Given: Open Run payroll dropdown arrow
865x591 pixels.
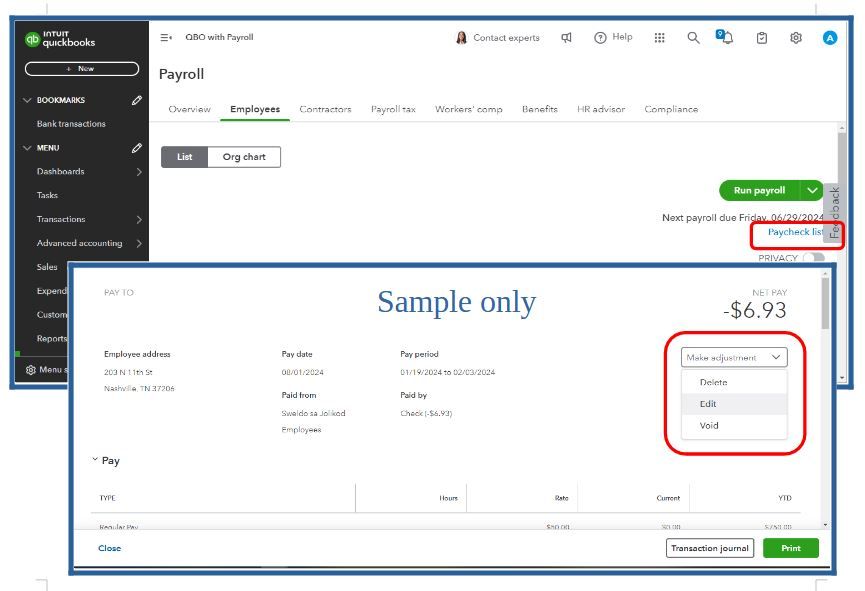Looking at the screenshot, I should click(812, 190).
